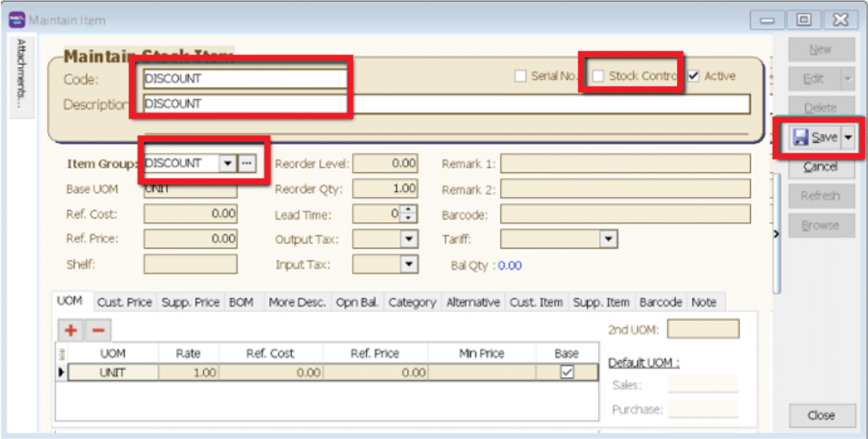Expand the side panel arrow at right edge
868x439 pixels.
tap(775, 234)
